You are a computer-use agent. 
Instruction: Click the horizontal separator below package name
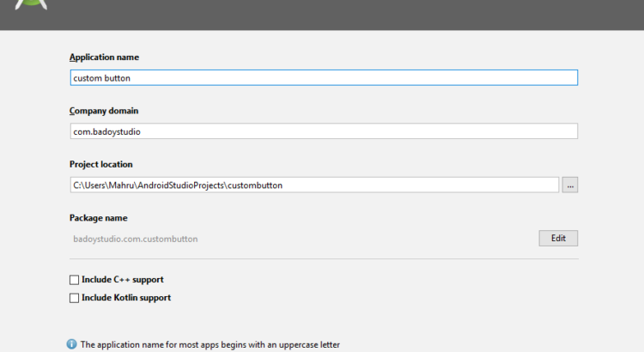pyautogui.click(x=324, y=258)
